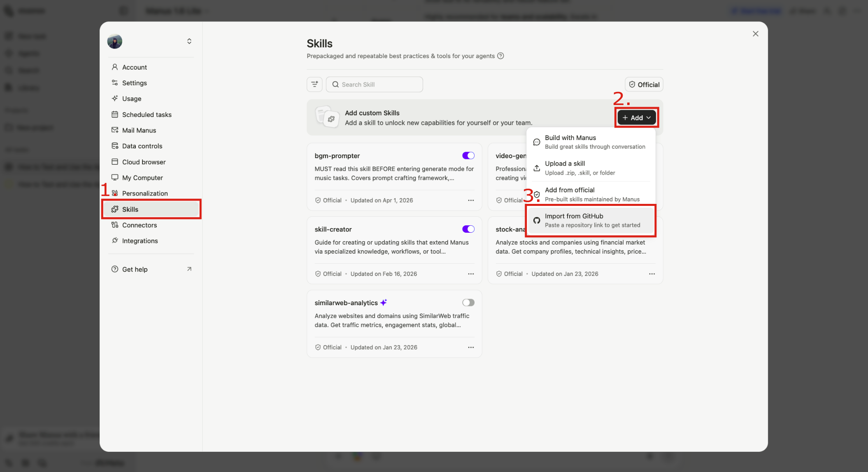Open Data controls settings

tap(142, 146)
